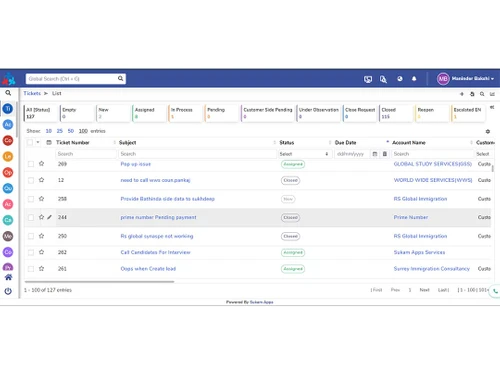Open dropdown arrow next to select-all checkbox
Image resolution: width=500 pixels, height=375 pixels.
pyautogui.click(x=38, y=142)
